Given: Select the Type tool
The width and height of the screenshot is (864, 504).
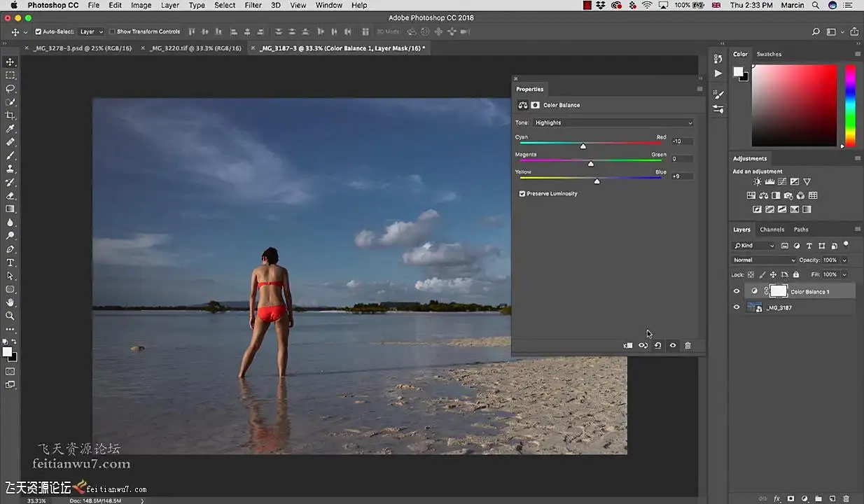Looking at the screenshot, I should coord(11,262).
